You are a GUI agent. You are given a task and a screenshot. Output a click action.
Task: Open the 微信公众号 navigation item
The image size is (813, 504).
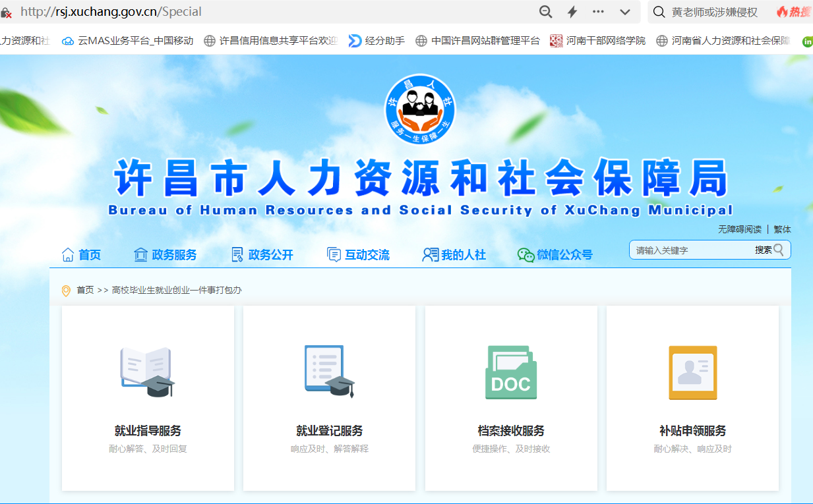click(x=555, y=255)
